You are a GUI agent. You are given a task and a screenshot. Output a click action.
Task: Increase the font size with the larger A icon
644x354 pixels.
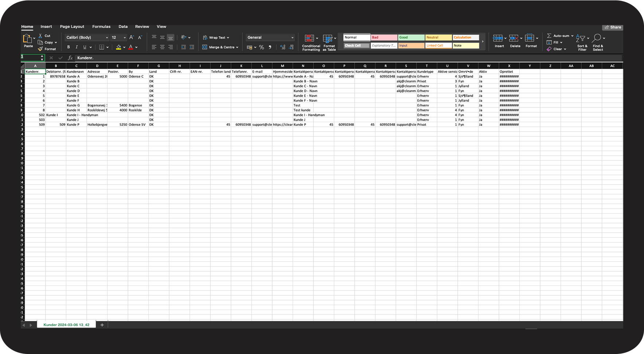pyautogui.click(x=132, y=38)
